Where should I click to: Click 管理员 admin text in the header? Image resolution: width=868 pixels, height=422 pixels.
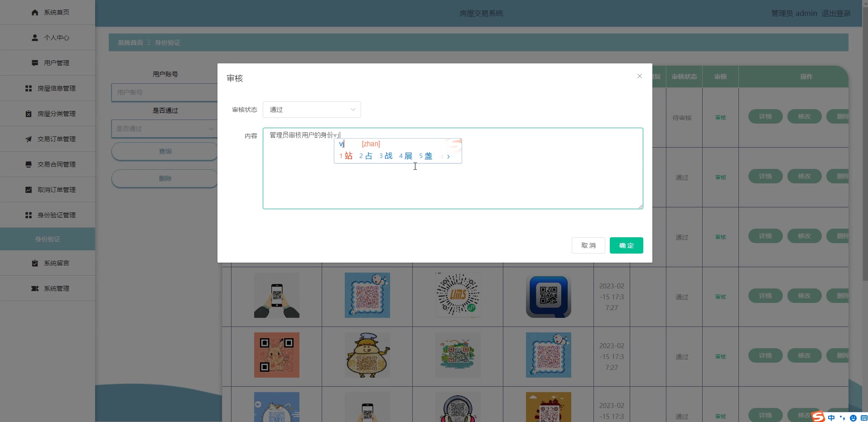tap(794, 14)
